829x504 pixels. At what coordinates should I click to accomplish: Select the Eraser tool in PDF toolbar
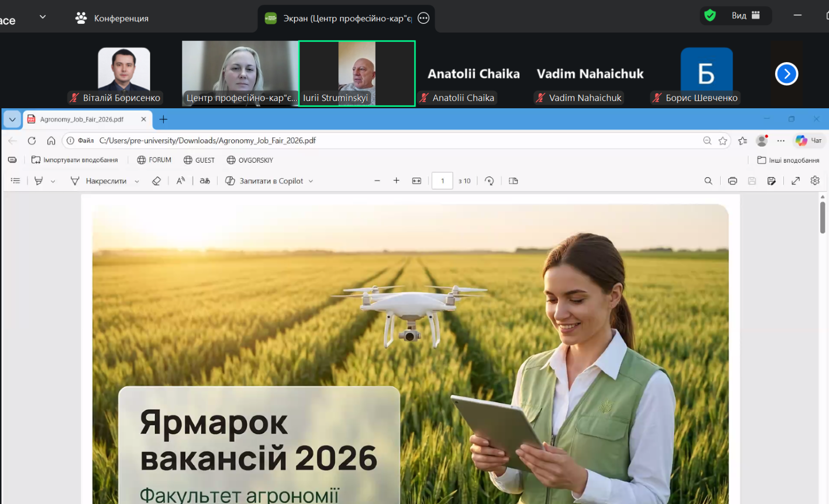tap(156, 181)
